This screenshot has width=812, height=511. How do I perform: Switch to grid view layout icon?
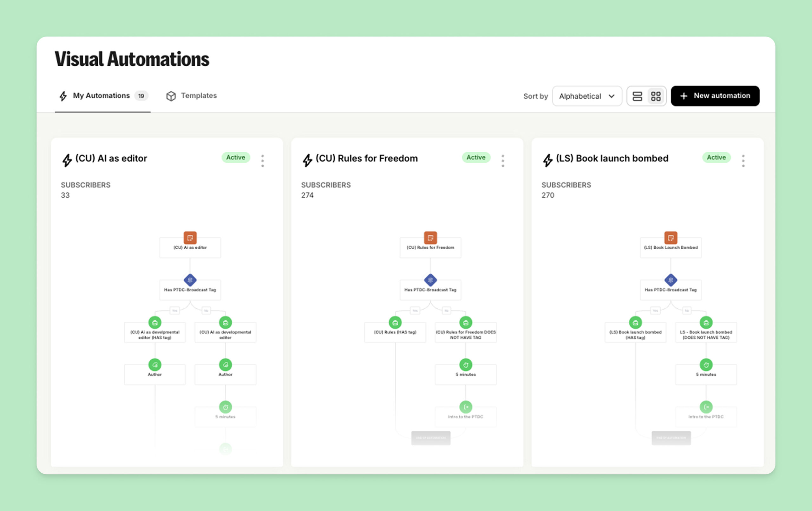(x=656, y=96)
